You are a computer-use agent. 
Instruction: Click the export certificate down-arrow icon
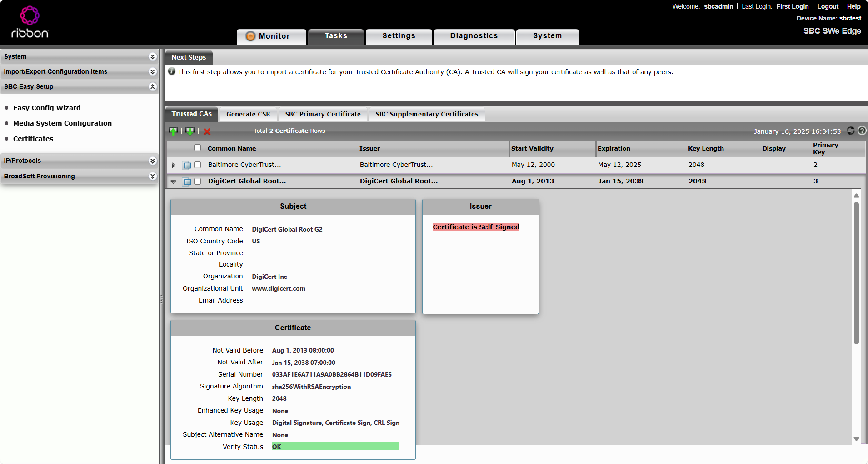pos(190,131)
